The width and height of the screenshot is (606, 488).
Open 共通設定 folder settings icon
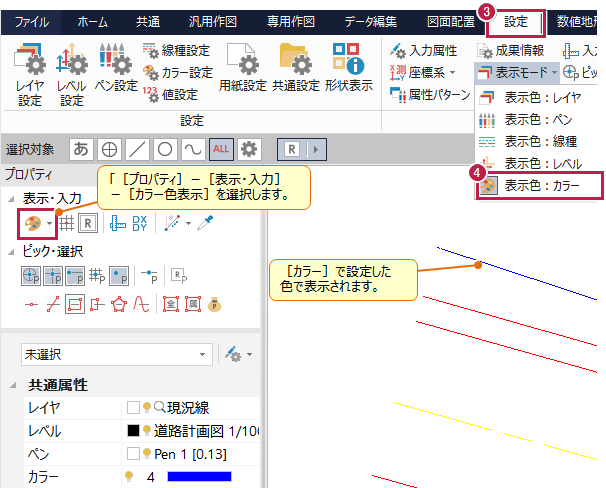coord(294,70)
